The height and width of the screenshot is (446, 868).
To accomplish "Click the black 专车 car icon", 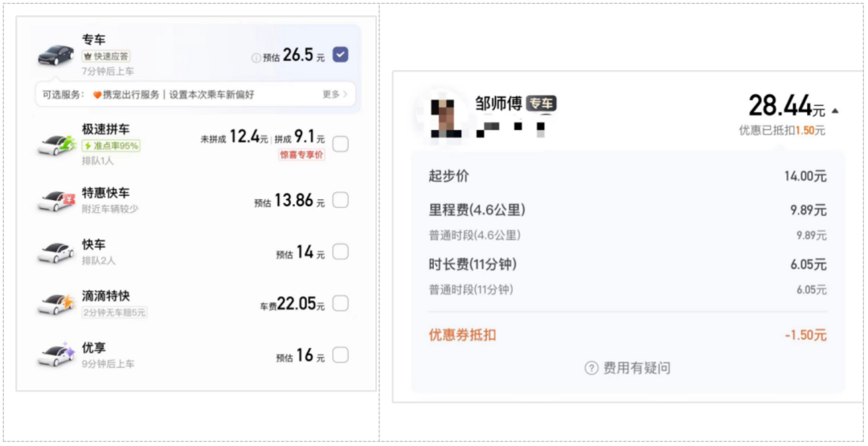I will click(56, 55).
